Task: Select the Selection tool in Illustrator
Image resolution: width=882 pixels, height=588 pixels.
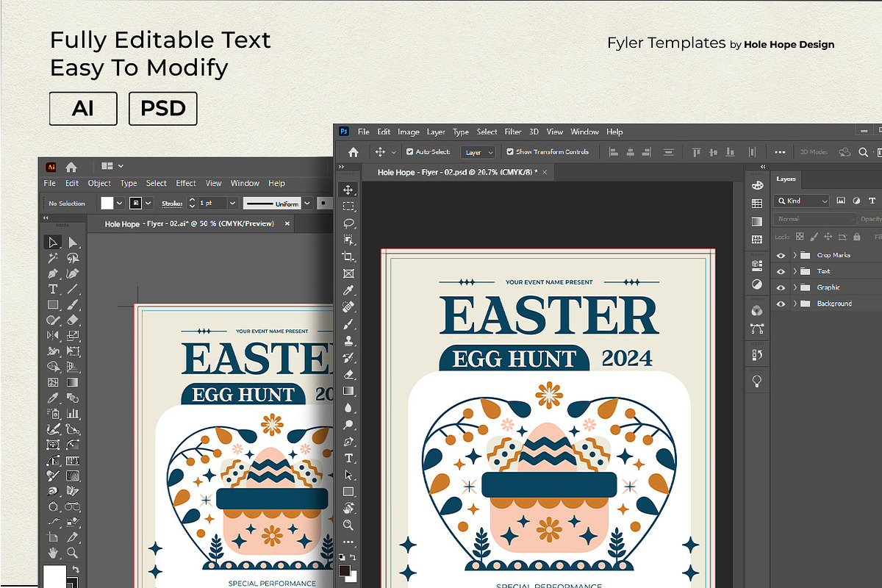Action: point(52,243)
